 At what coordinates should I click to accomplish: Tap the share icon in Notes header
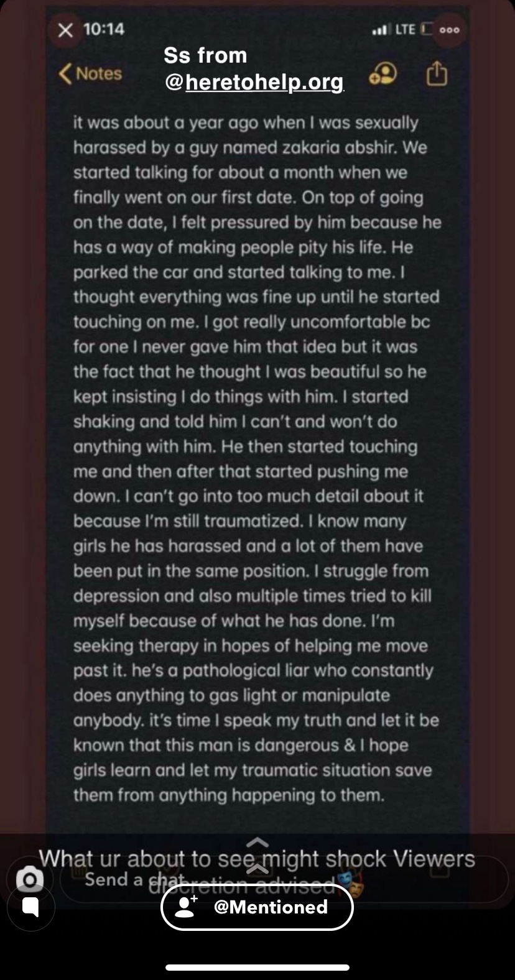(436, 73)
